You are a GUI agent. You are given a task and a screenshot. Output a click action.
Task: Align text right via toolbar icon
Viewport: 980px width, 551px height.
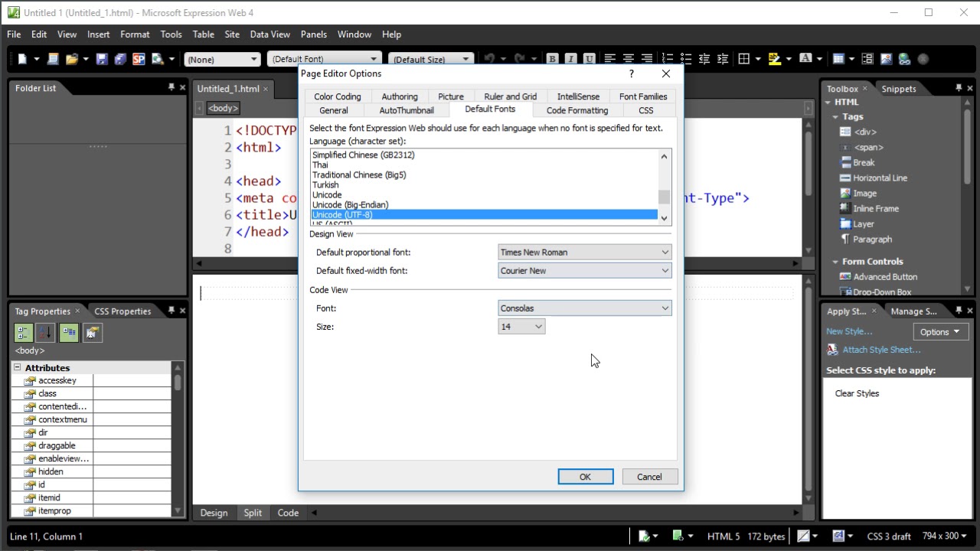click(x=647, y=59)
